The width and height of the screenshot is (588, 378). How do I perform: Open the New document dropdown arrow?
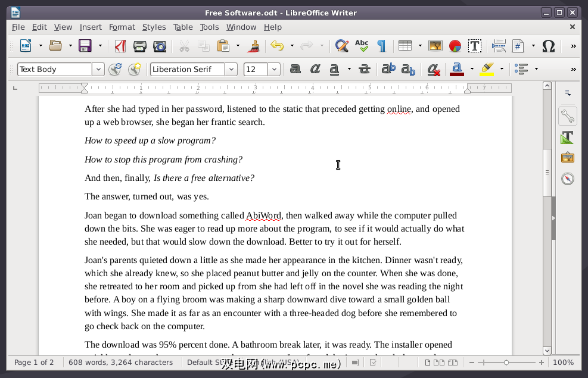point(41,46)
